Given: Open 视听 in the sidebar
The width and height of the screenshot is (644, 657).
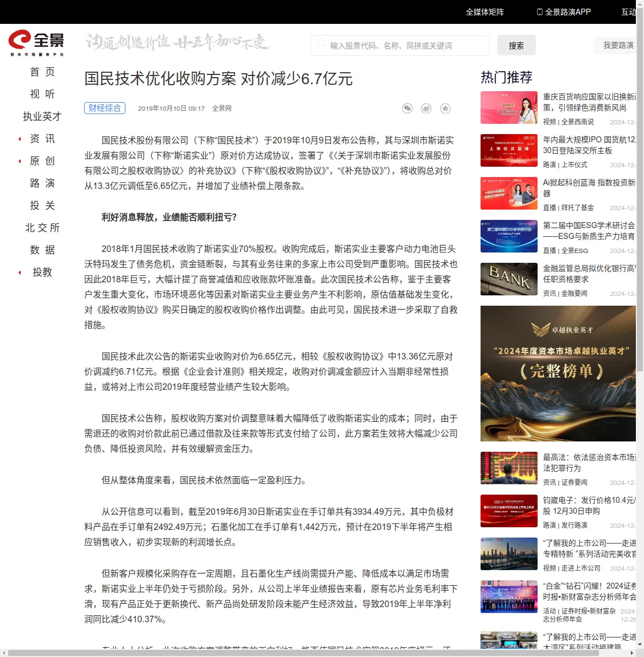Looking at the screenshot, I should pyautogui.click(x=42, y=94).
